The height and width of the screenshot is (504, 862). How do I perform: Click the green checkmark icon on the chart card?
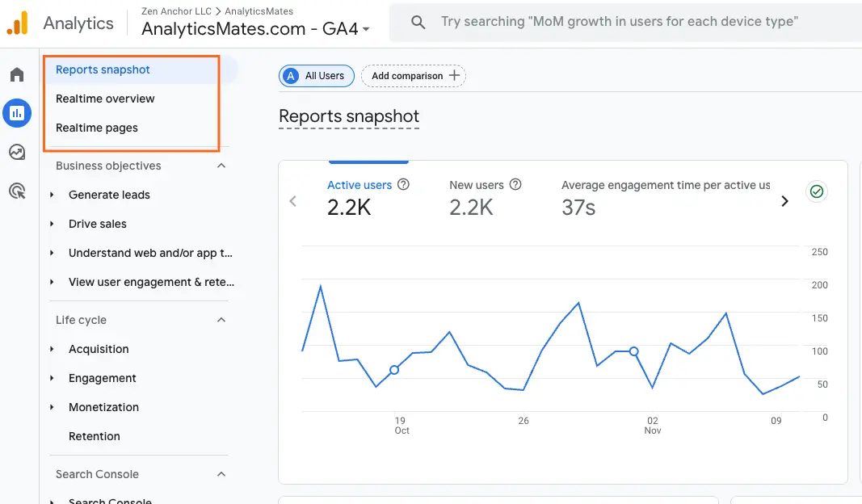816,191
